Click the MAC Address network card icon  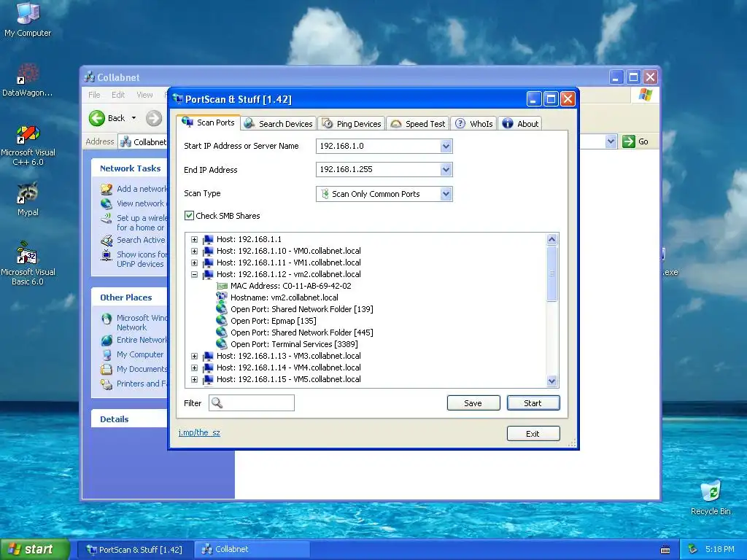[x=222, y=286]
